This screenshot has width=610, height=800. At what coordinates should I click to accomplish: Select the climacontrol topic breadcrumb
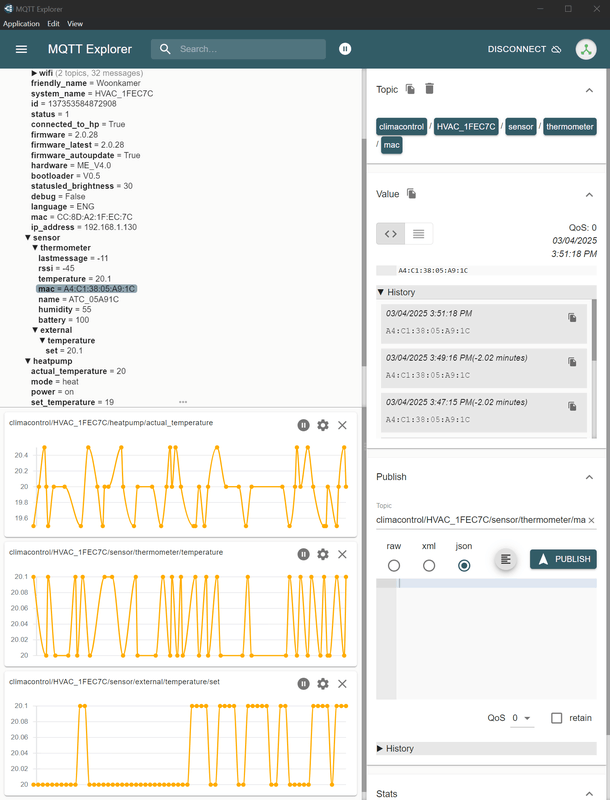(x=401, y=127)
